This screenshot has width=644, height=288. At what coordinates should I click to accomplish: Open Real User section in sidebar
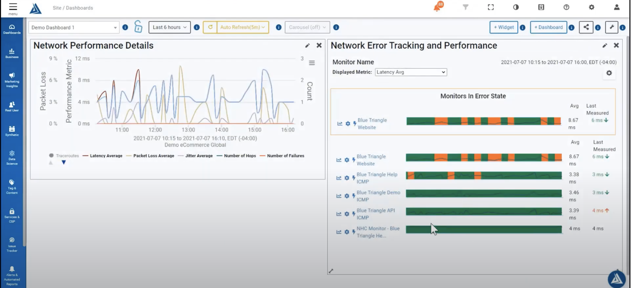[x=12, y=107]
